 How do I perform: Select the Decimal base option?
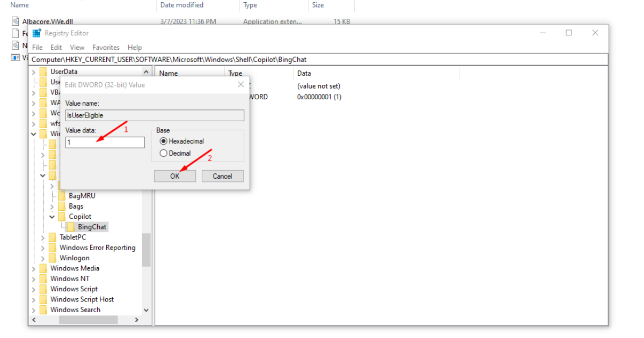pyautogui.click(x=164, y=153)
